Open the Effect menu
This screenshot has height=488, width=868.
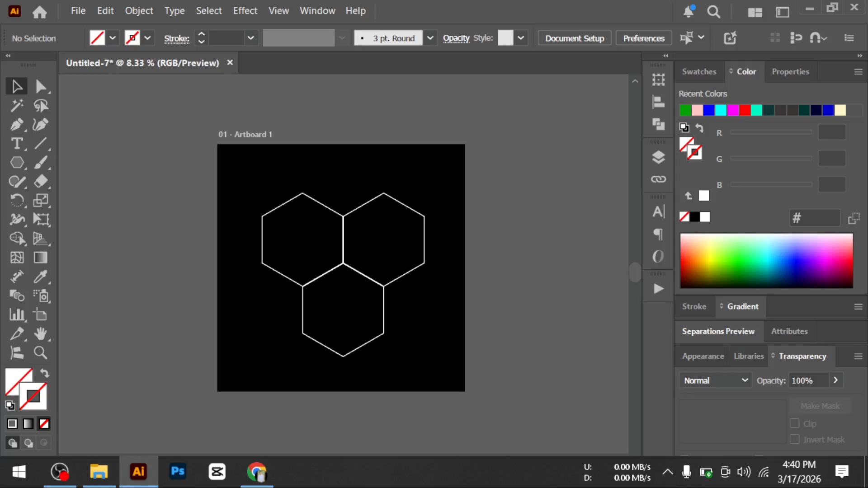[x=245, y=11]
